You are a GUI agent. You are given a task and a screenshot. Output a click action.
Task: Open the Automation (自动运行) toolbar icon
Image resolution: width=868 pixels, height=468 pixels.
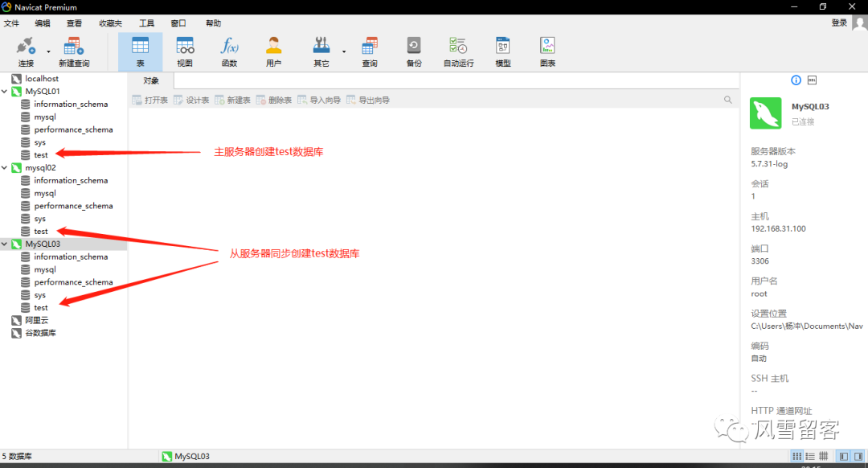point(458,52)
